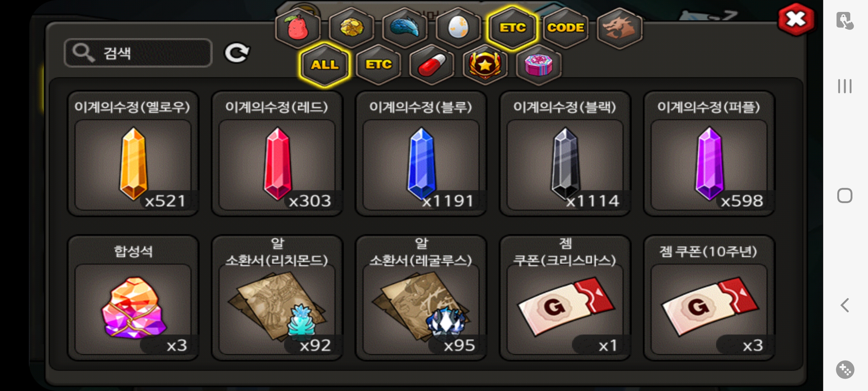The width and height of the screenshot is (868, 391).
Task: Click the refresh arrow button
Action: 237,53
